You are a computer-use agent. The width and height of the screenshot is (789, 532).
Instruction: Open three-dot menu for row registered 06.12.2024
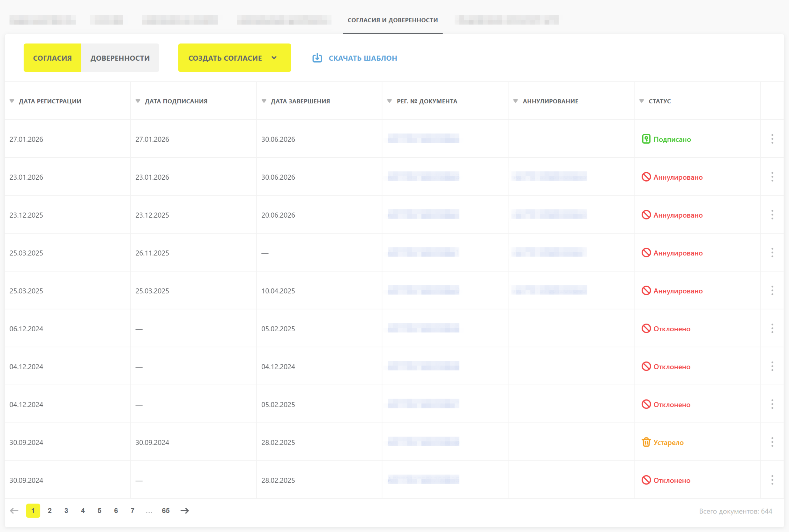coord(772,329)
